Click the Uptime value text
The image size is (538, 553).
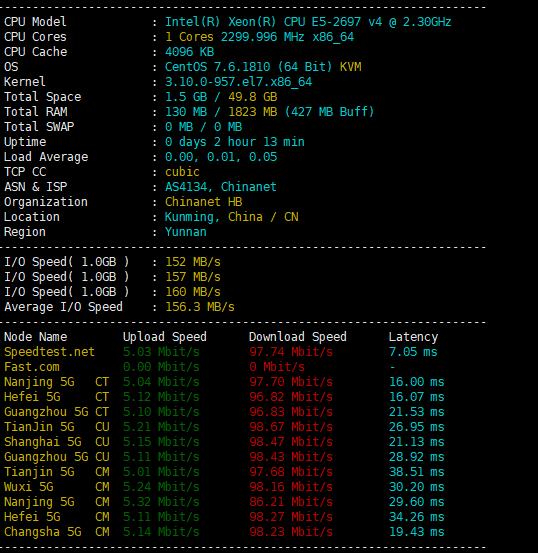tap(235, 142)
